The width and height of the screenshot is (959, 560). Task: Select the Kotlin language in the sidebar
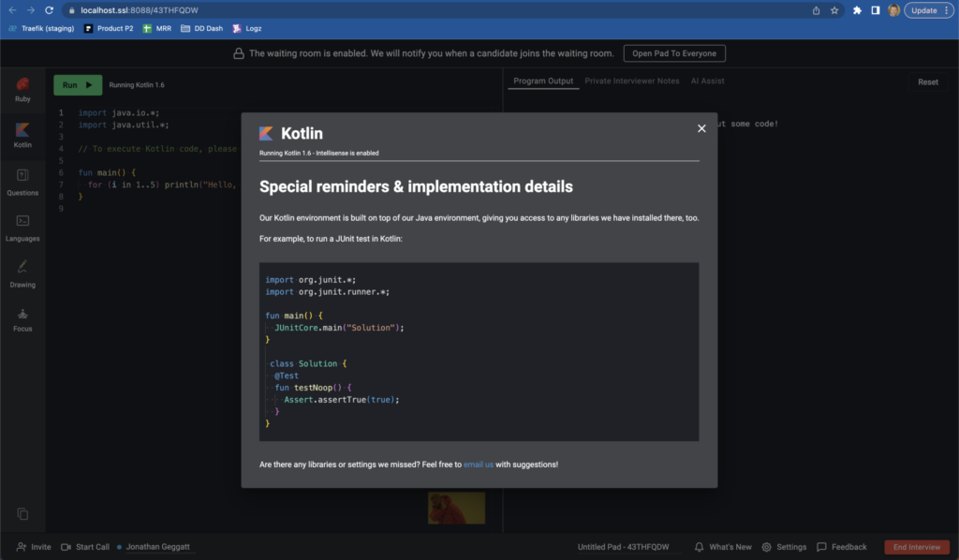(x=22, y=134)
